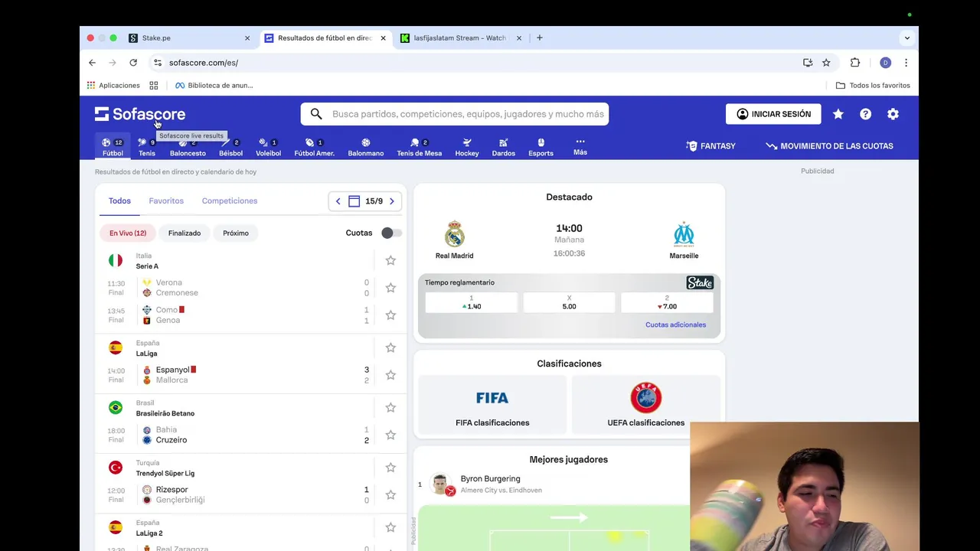Reload the page in Chrome

pos(133,63)
